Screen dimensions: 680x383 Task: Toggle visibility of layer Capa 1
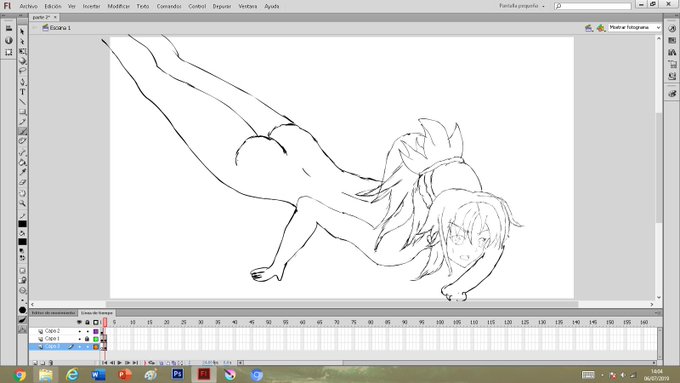click(x=79, y=339)
